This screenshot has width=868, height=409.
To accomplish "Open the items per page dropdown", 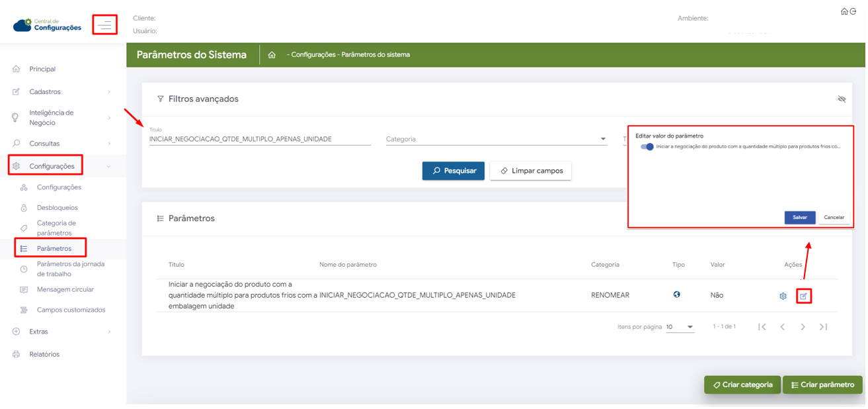I will (x=682, y=328).
